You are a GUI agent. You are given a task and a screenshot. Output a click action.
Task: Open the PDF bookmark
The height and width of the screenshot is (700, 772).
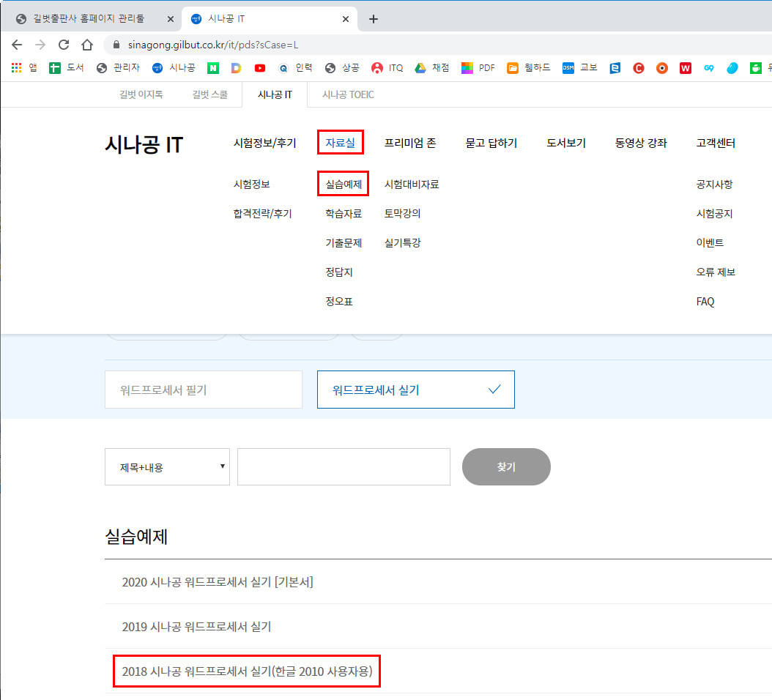click(x=478, y=67)
